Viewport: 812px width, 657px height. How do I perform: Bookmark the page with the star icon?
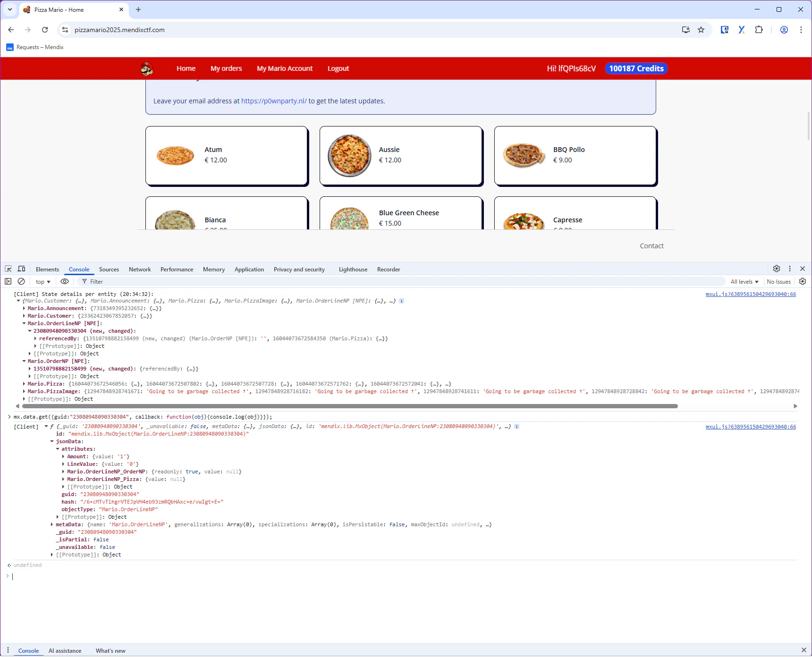(x=701, y=30)
